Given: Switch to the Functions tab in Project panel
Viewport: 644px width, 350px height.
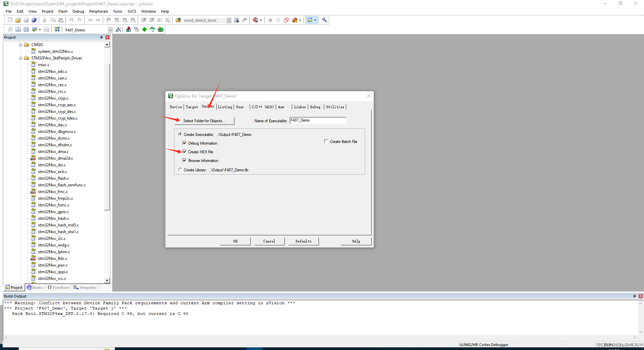Looking at the screenshot, I should [59, 288].
